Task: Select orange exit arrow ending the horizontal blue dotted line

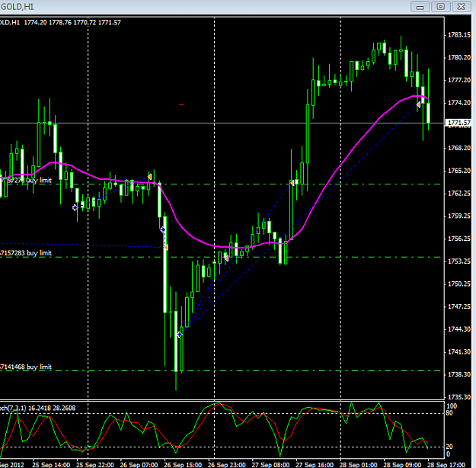Action: click(166, 248)
